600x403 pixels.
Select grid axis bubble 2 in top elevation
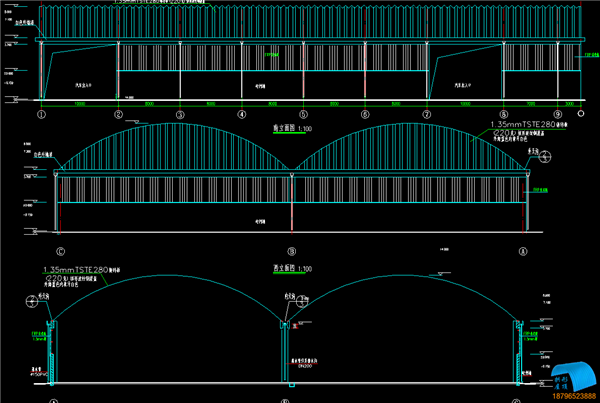[x=119, y=114]
